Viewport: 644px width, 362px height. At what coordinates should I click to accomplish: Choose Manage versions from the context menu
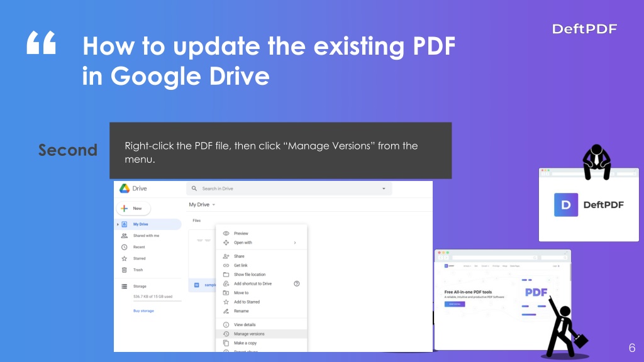click(x=261, y=334)
